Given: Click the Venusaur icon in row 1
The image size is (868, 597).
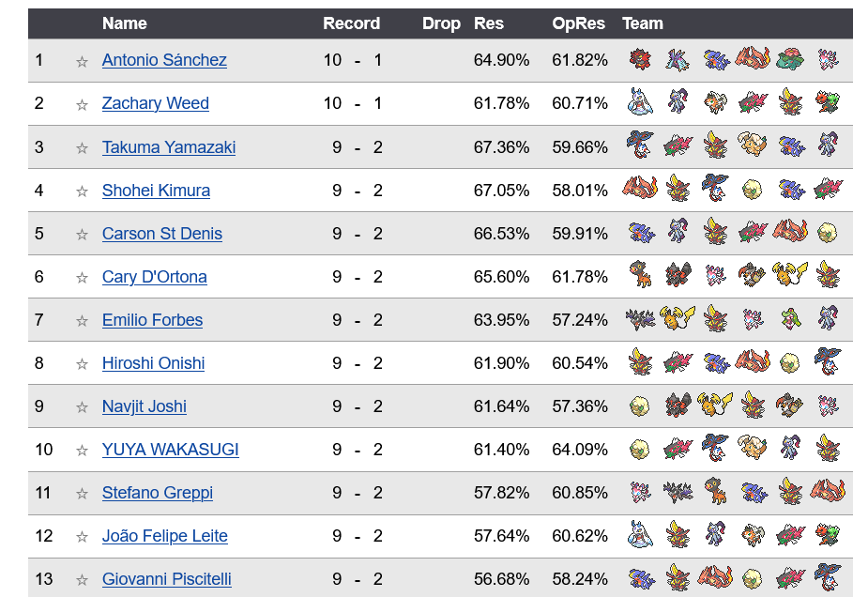Looking at the screenshot, I should [790, 59].
